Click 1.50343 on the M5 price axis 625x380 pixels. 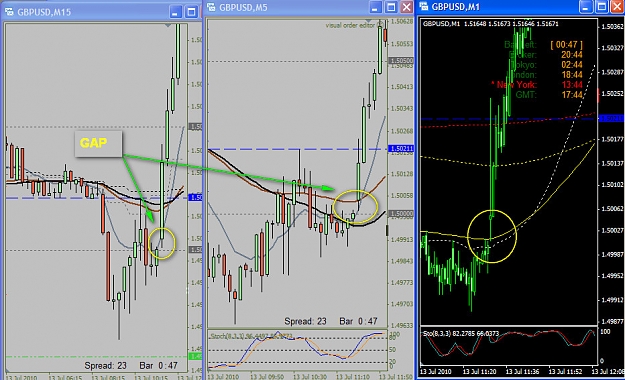[402, 108]
